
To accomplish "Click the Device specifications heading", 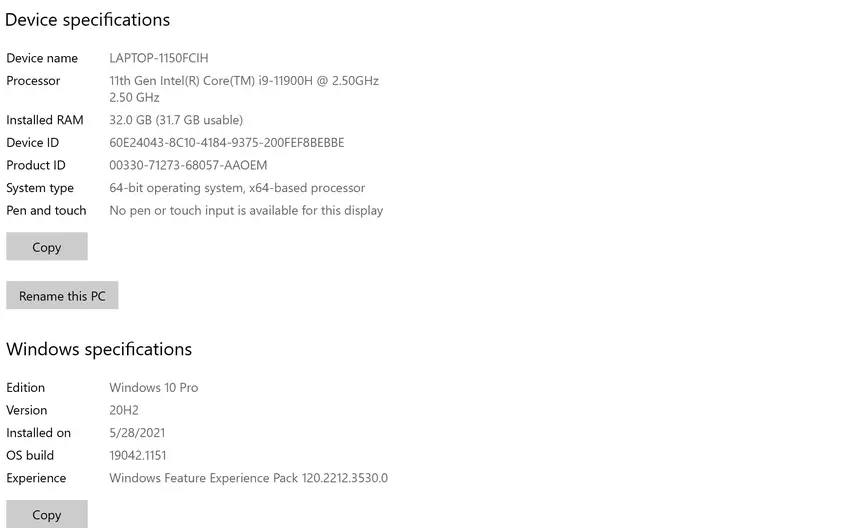I will [88, 20].
